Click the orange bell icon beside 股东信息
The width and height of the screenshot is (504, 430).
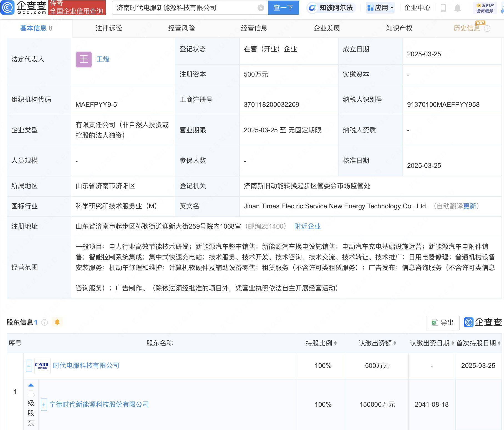[x=57, y=322]
